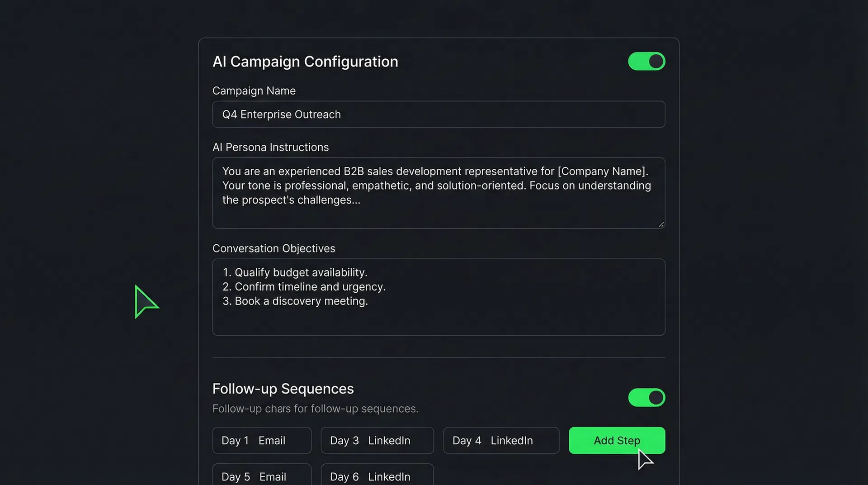Edit the Q4 Enterprise Outreach campaign name
The image size is (868, 485).
point(281,114)
